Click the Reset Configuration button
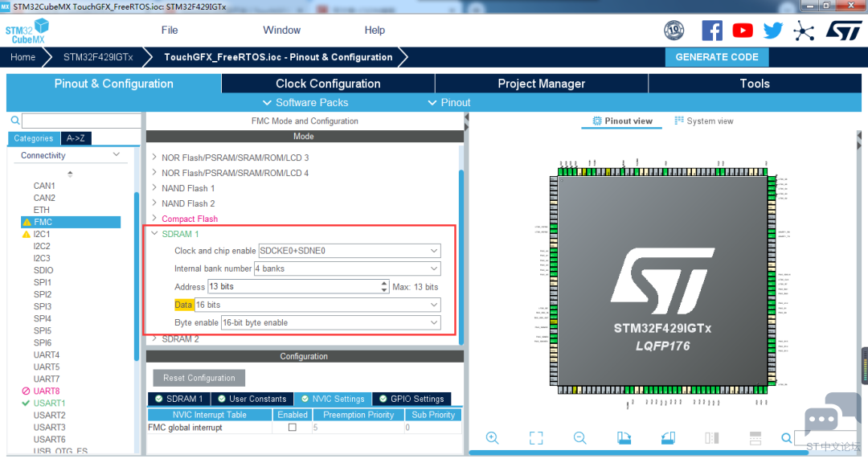 coord(199,378)
